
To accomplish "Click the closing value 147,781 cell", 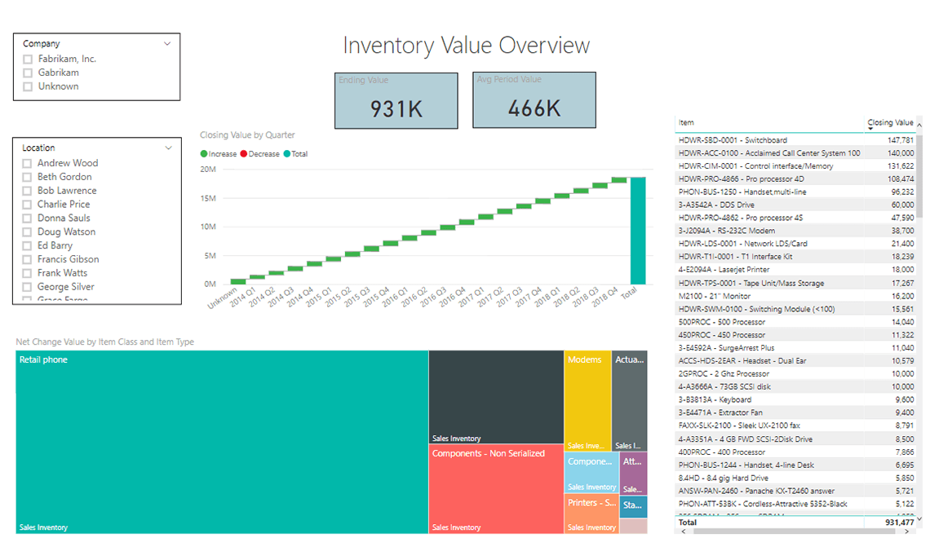I will tap(901, 140).
